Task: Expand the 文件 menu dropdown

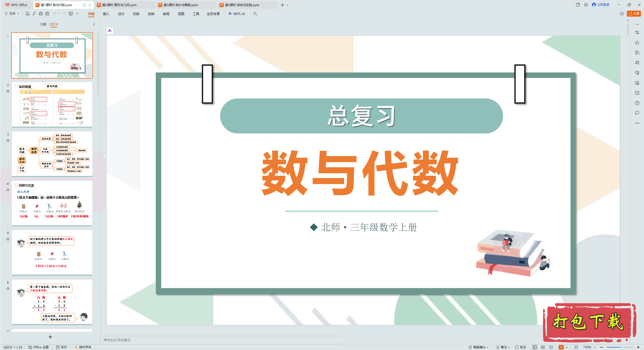Action: coord(12,14)
